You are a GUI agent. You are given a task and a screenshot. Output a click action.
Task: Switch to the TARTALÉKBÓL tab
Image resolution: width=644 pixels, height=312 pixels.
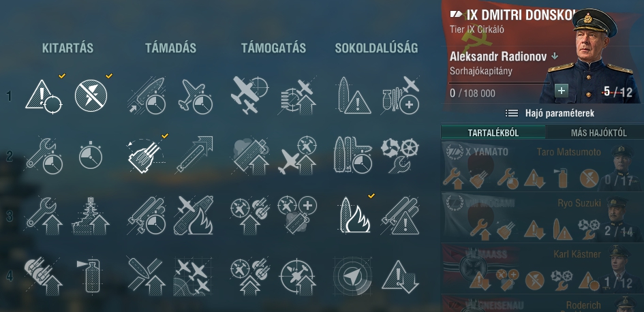point(493,133)
